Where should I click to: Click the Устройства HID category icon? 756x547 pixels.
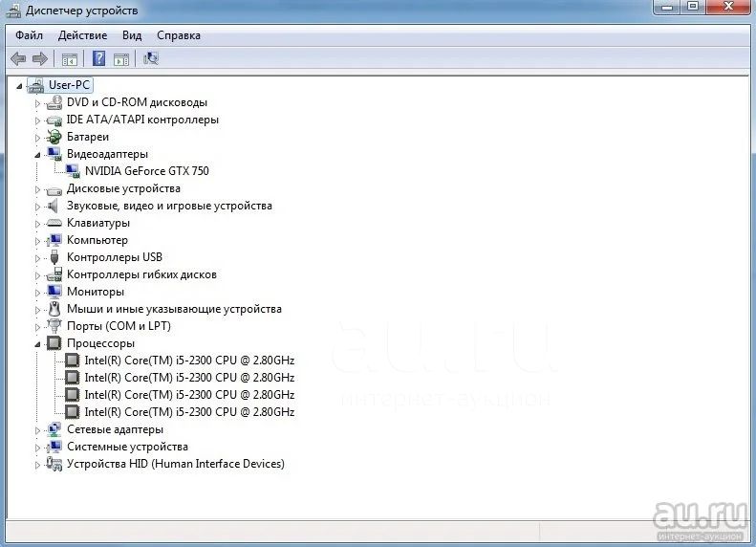[x=54, y=464]
